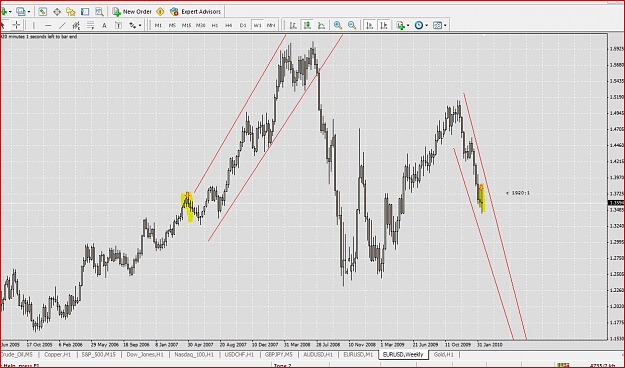
Task: Click the '< 1920:1' chart text label
Action: pyautogui.click(x=518, y=193)
